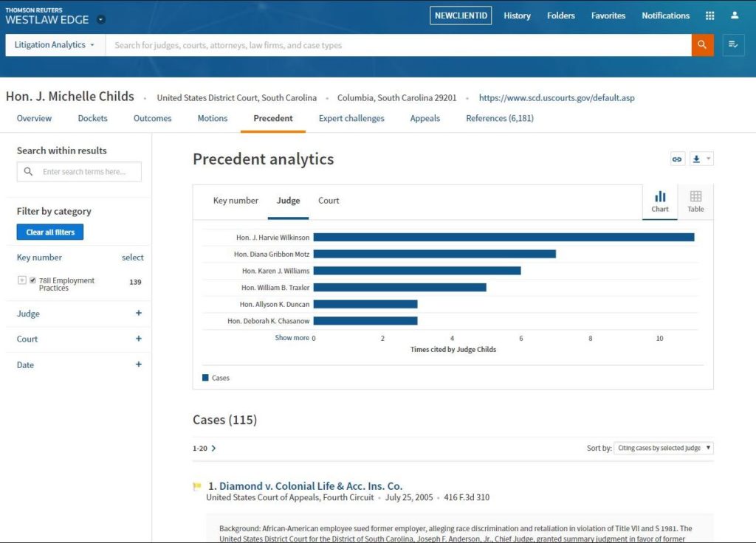Click the Hon. J. Harvie Wilkinson bar

tap(504, 237)
